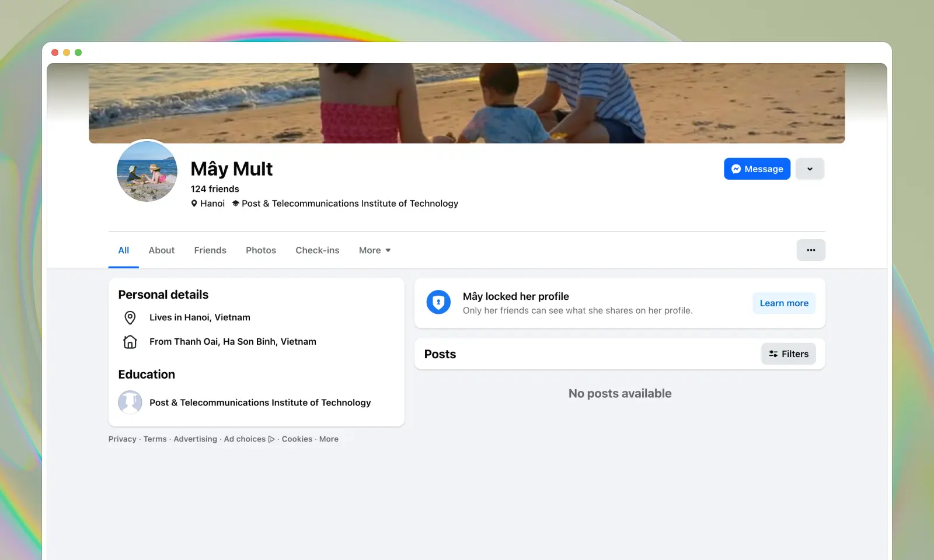Open the Advertising footer link
934x560 pixels.
pos(195,439)
